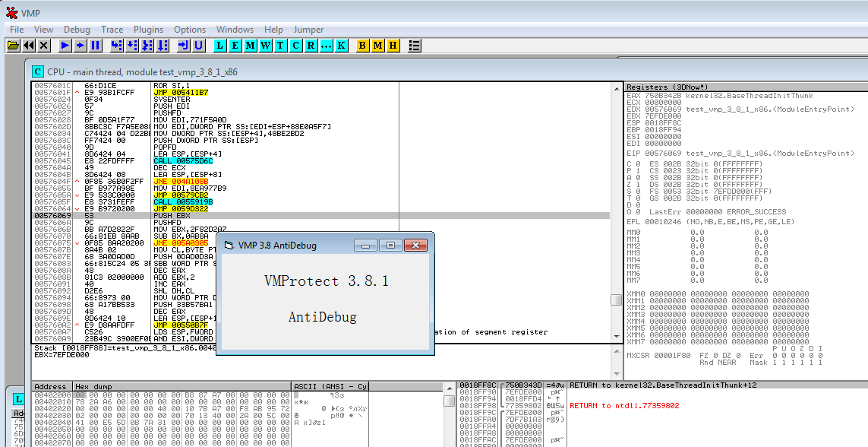
Task: Open the Log window via L button
Action: point(220,46)
